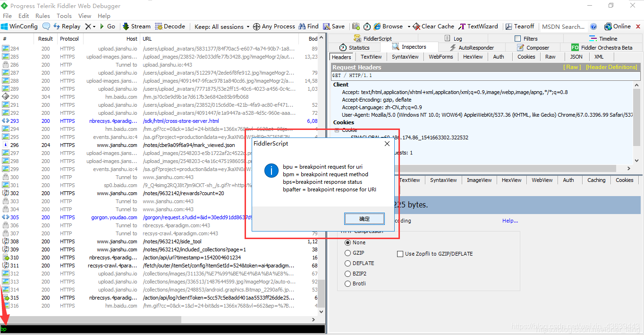644x335 pixels.
Task: Click the [Raw] header link
Action: pos(572,67)
